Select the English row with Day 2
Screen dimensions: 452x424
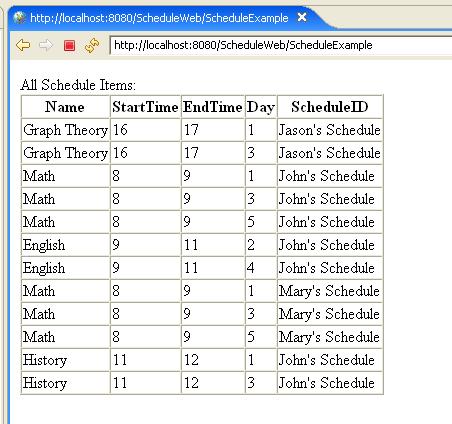[x=202, y=245]
